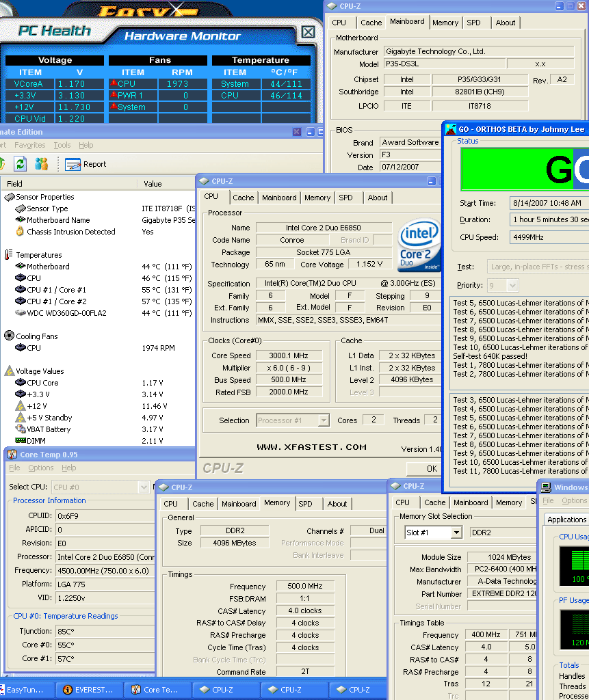
Task: Click the Value column header in EVEREST
Action: click(x=166, y=183)
